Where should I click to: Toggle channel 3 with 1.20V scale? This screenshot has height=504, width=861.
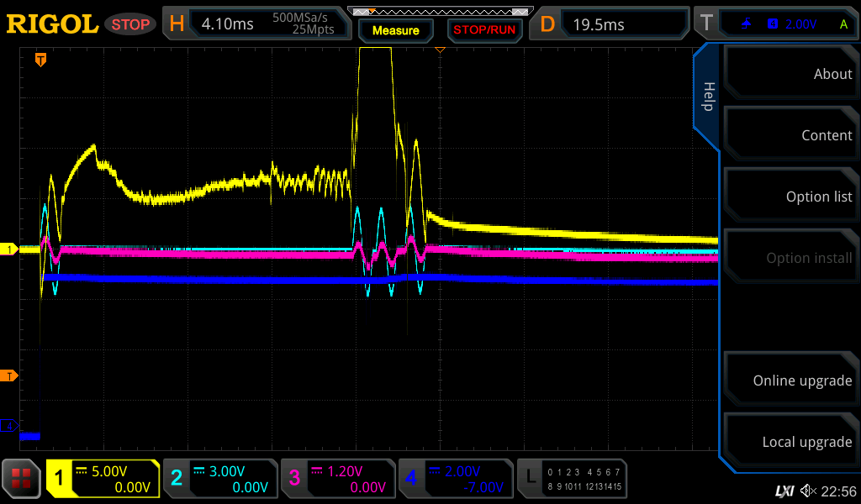(x=338, y=479)
